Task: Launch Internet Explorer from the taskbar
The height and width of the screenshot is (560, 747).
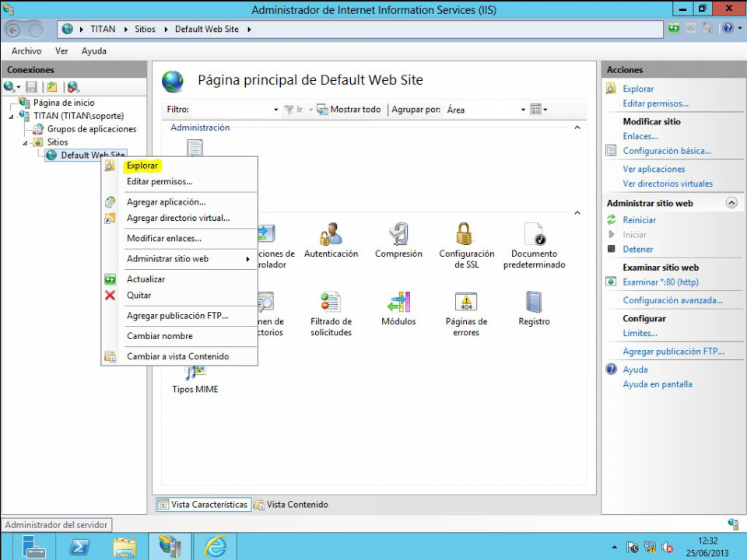Action: (x=216, y=547)
